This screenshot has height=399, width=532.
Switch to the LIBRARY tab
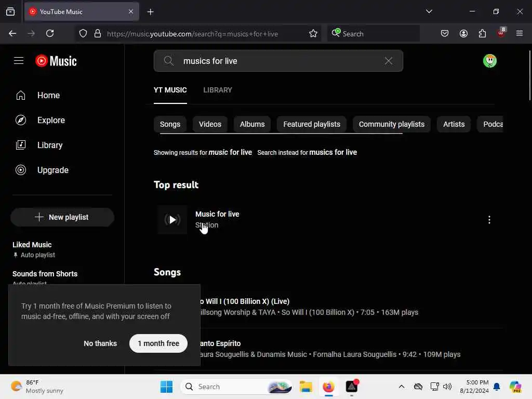218,90
